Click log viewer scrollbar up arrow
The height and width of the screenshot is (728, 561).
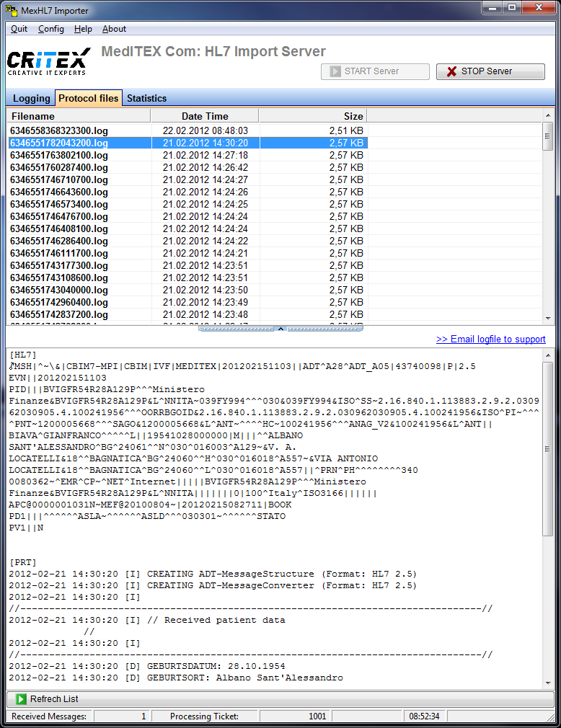(548, 355)
